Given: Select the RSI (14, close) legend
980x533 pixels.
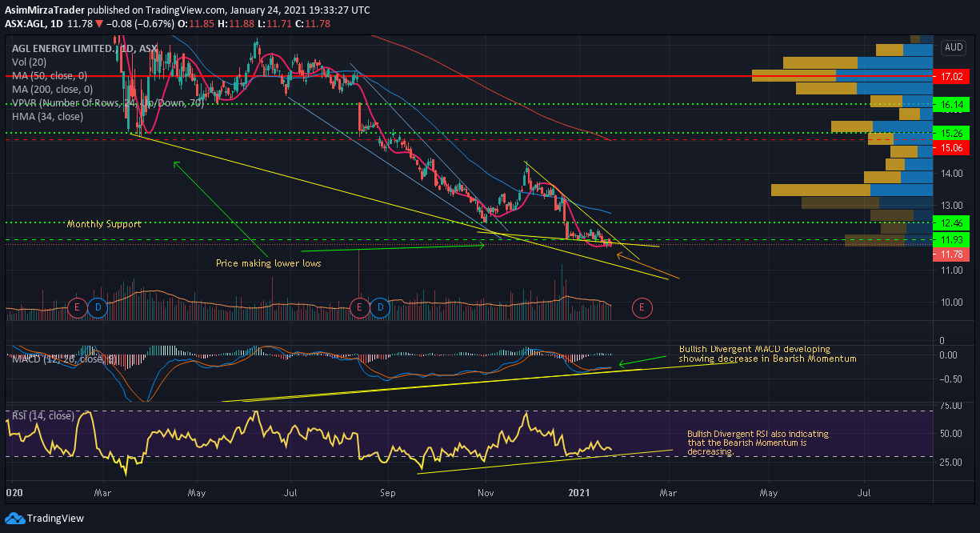Looking at the screenshot, I should 42,415.
